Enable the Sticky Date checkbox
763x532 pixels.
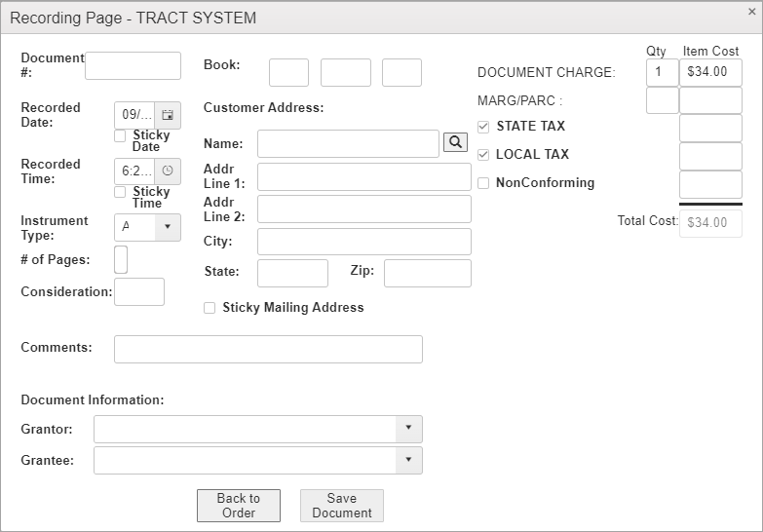120,136
